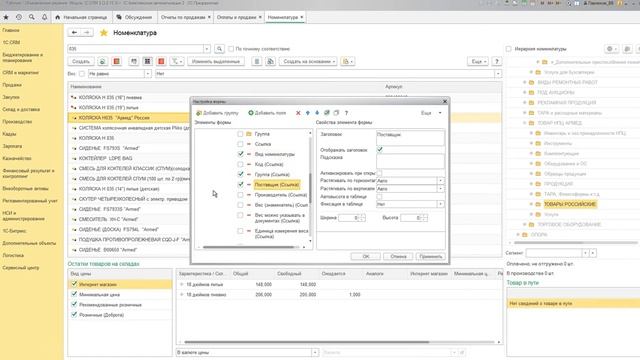Image resolution: width=640 pixels, height=360 pixels.
Task: Move form element up with blue arrow
Action: [308, 113]
